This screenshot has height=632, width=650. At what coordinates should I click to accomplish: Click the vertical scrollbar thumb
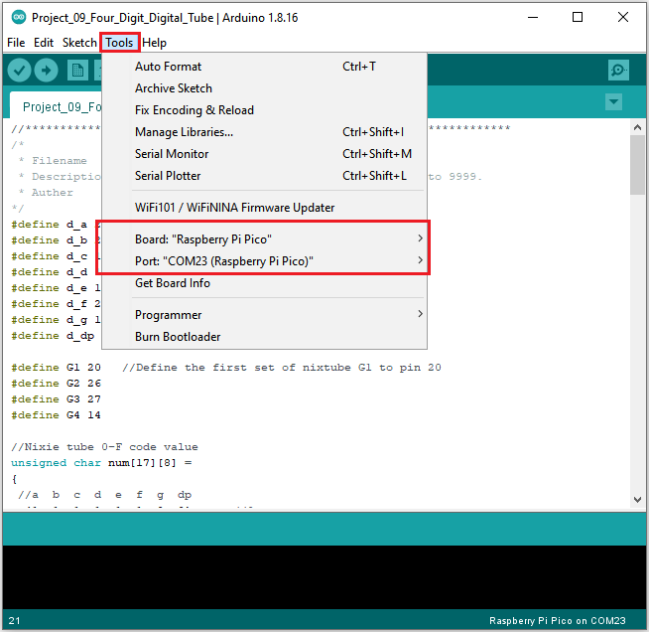click(x=637, y=165)
